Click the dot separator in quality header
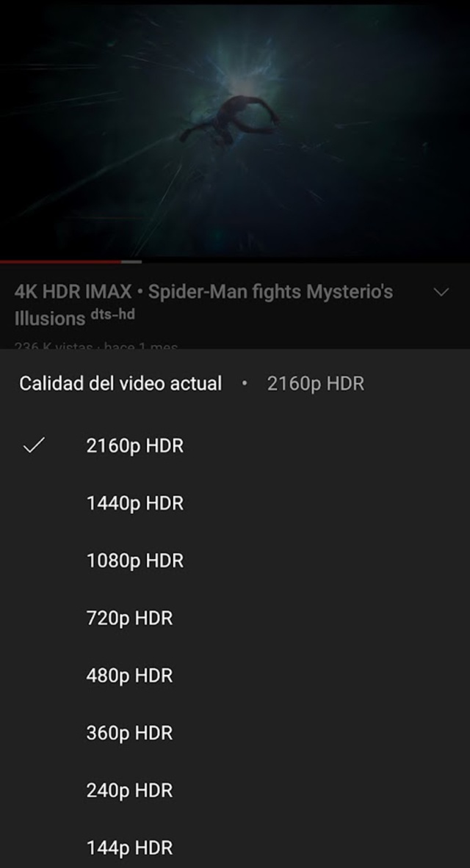Screen dimensions: 470x868 [x=245, y=384]
